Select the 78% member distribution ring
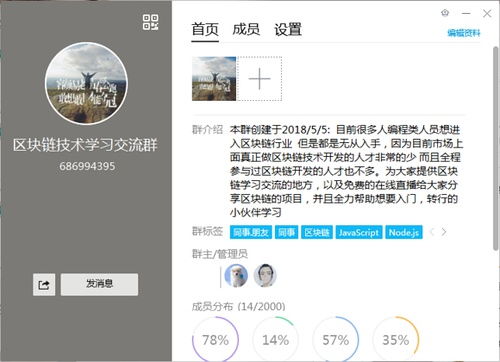This screenshot has height=362, width=500. click(216, 340)
